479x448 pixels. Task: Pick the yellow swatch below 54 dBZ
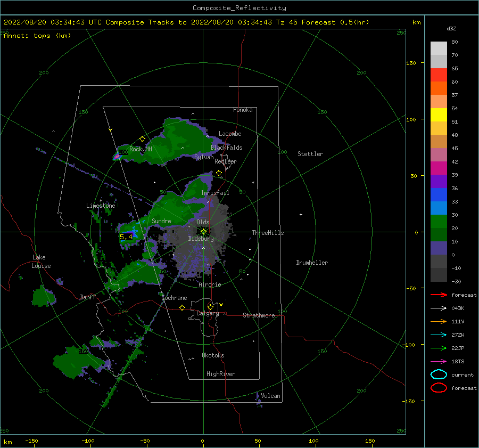439,115
